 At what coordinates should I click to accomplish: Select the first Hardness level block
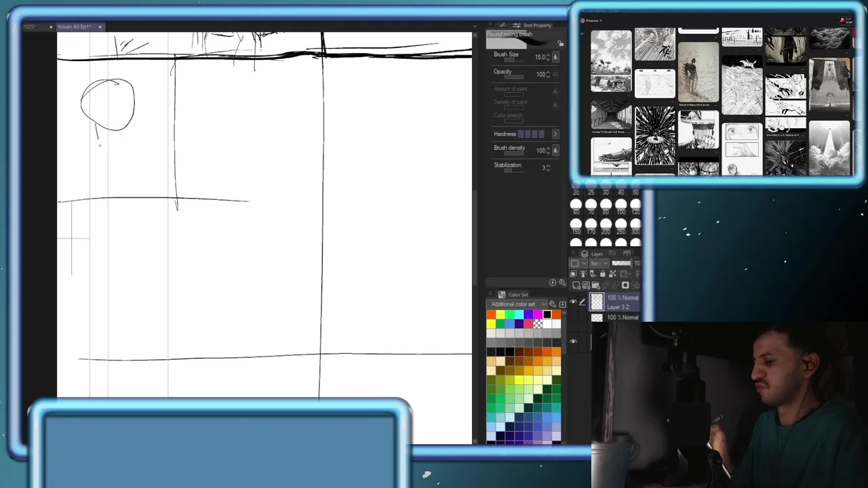pos(521,134)
